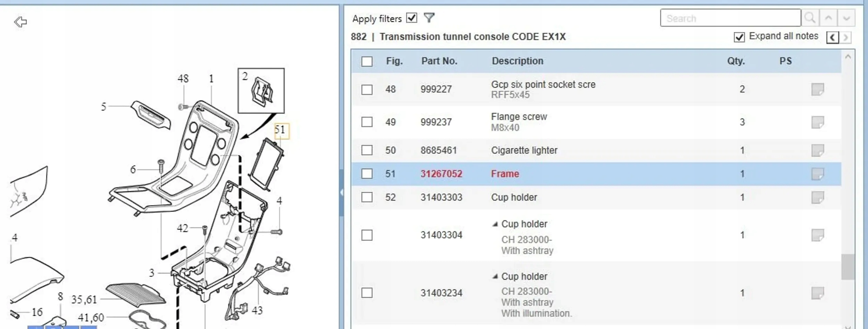The image size is (868, 329).
Task: Open the filter funnel icon
Action: (x=429, y=18)
